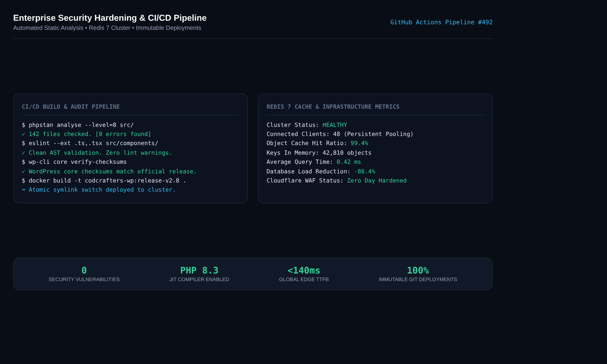Click the Keys In Memory: 42,810 objects line
This screenshot has width=607, height=364.
pos(319,153)
